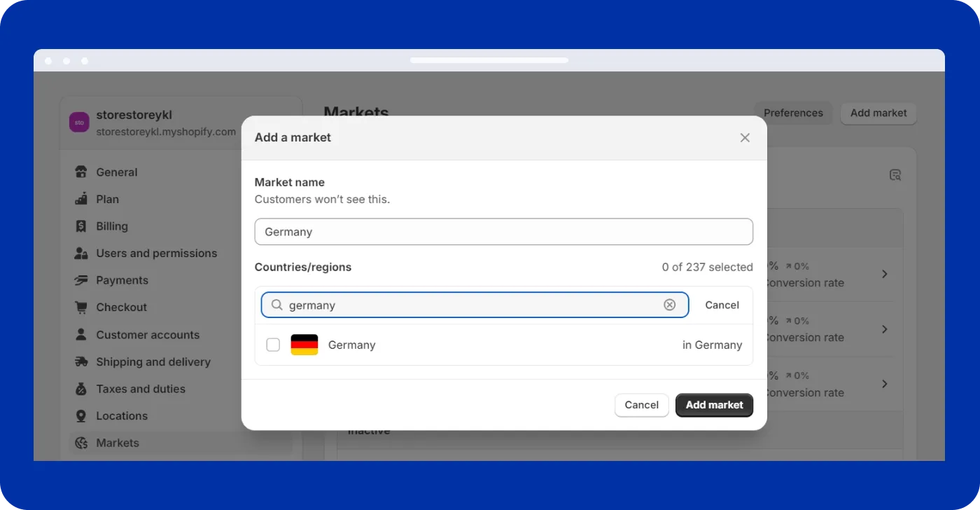Image resolution: width=980 pixels, height=510 pixels.
Task: Click the Market name input field
Action: click(x=503, y=232)
